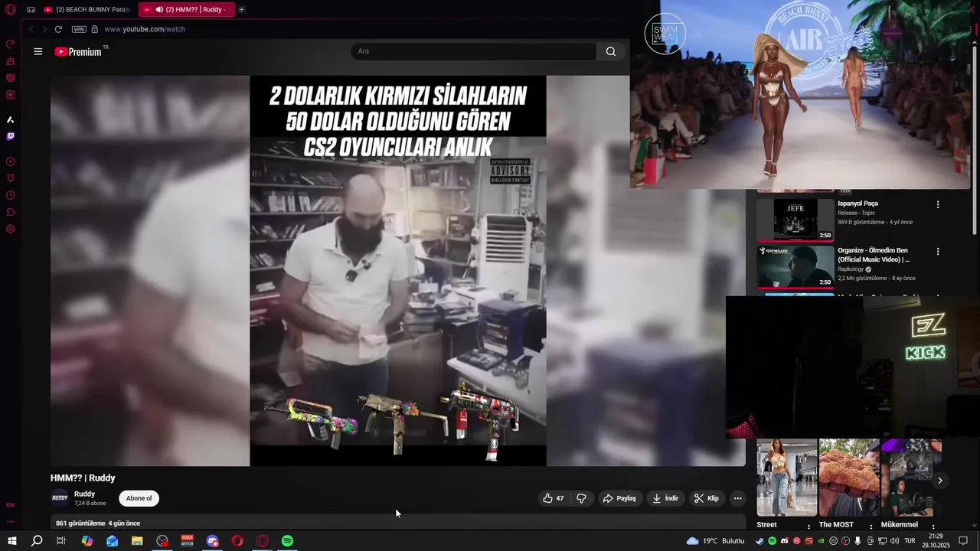This screenshot has width=980, height=551.
Task: Open options for the Street short
Action: point(808,527)
